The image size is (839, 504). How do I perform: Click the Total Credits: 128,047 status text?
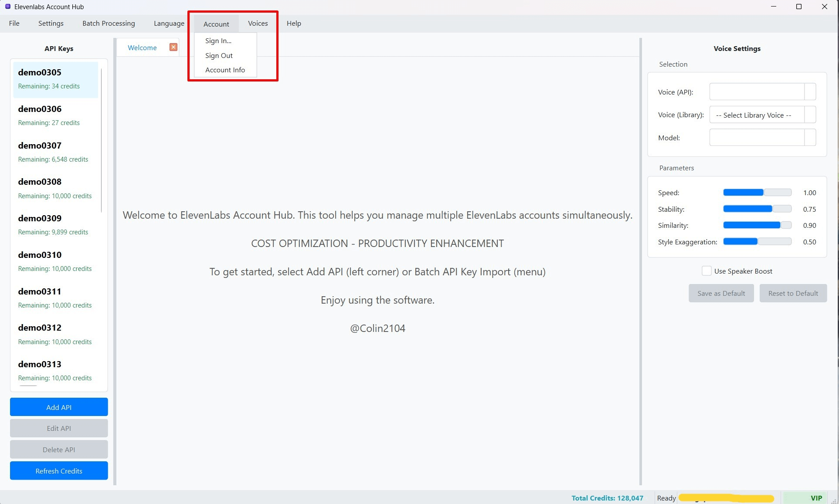[607, 498]
